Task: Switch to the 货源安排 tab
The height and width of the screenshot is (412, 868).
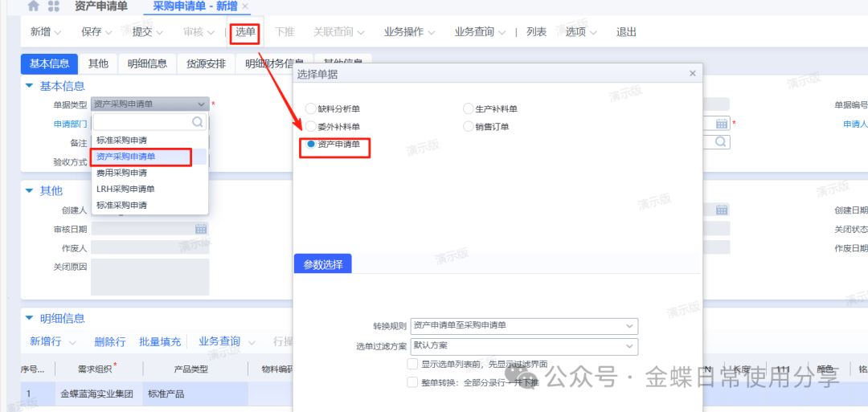Action: 207,64
